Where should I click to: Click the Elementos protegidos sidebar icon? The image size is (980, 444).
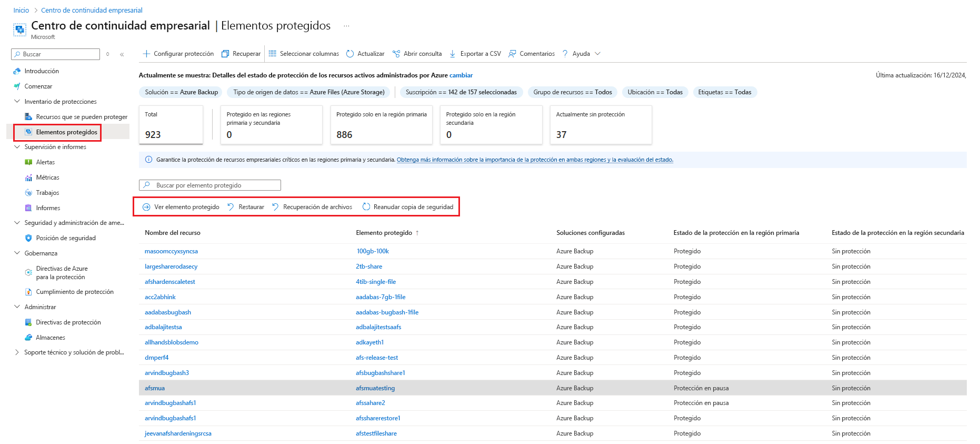(x=28, y=132)
